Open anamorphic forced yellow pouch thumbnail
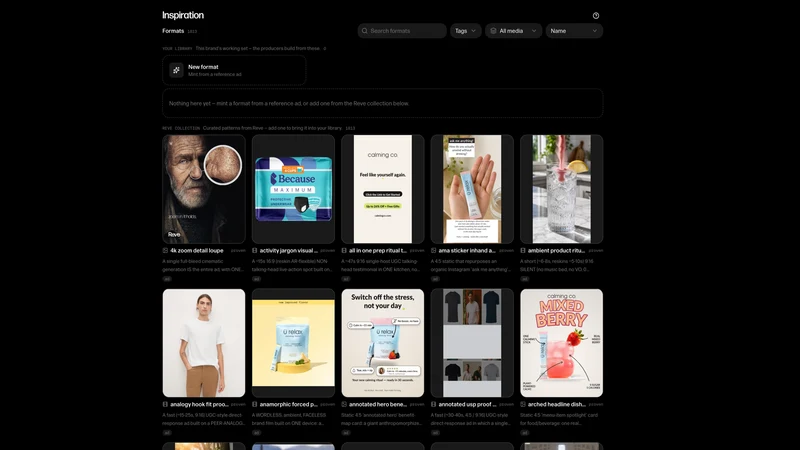The image size is (800, 450). (293, 343)
